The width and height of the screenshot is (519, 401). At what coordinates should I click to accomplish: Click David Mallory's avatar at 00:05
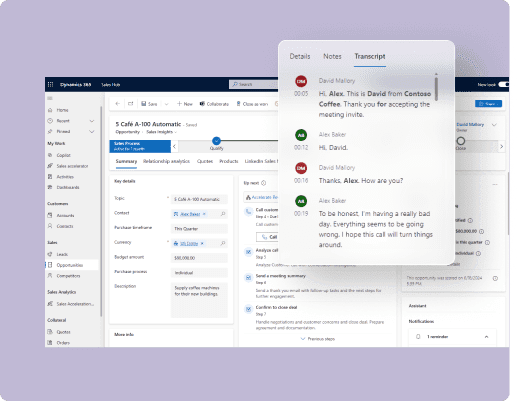coord(301,81)
